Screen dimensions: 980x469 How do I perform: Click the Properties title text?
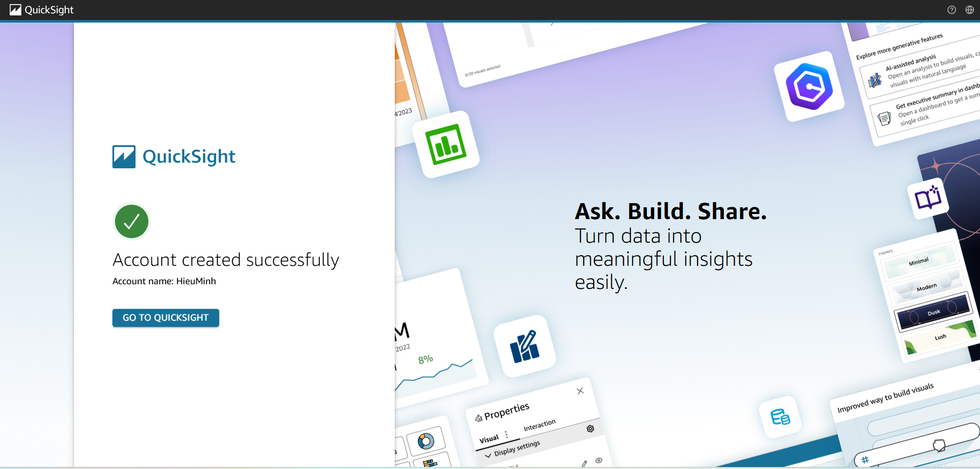pos(507,411)
